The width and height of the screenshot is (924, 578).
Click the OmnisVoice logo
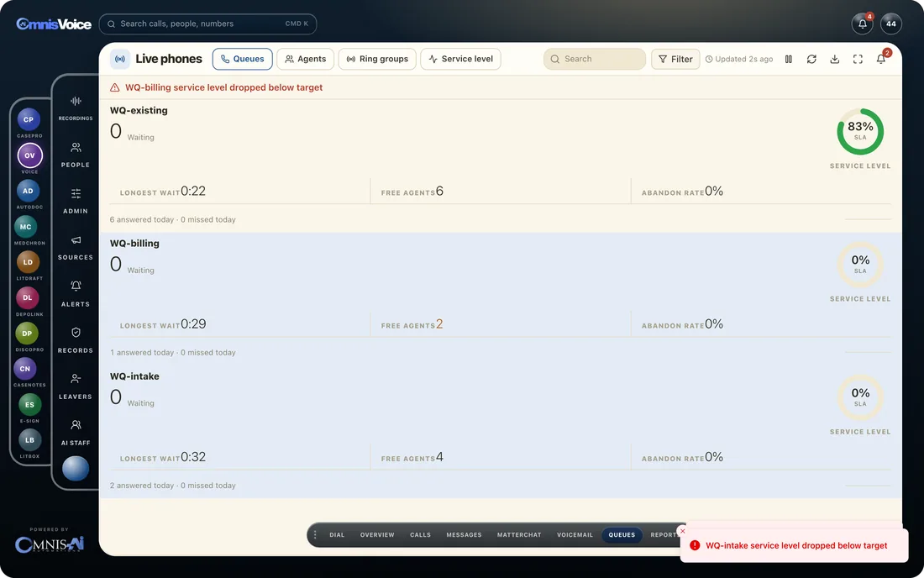point(54,24)
